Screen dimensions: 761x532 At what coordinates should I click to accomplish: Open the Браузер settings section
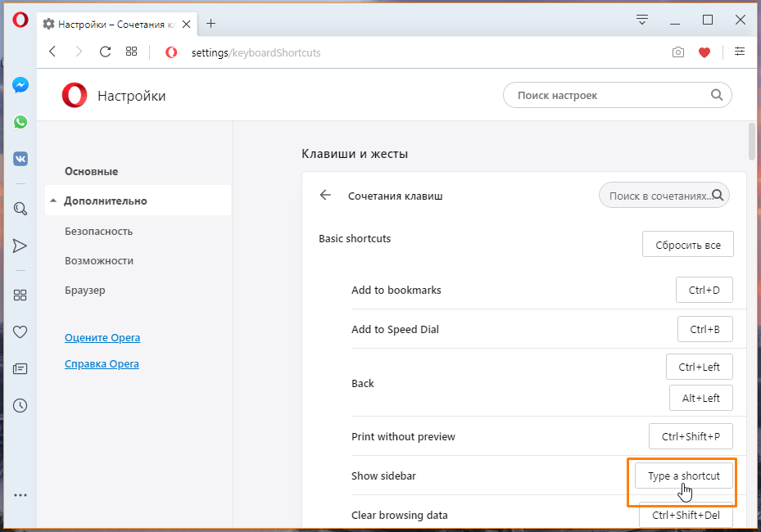coord(85,290)
